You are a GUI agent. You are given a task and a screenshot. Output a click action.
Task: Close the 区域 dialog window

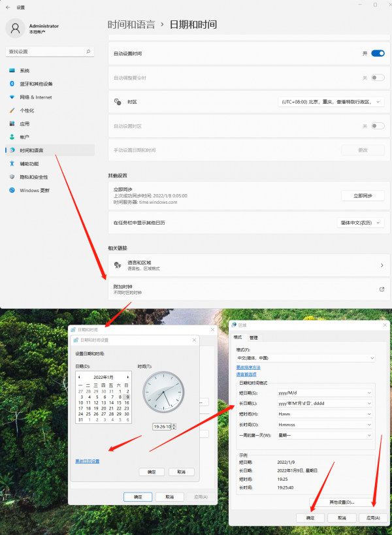385,325
